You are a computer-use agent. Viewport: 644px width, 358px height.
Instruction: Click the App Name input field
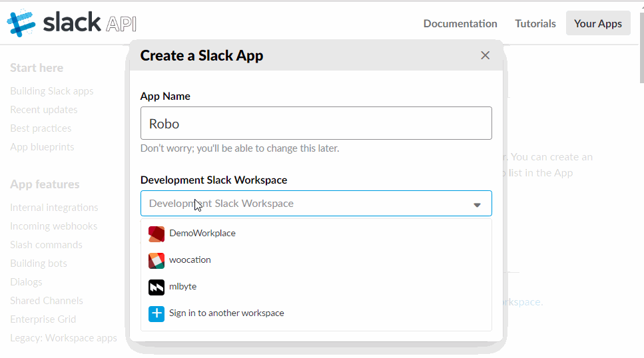pyautogui.click(x=316, y=124)
